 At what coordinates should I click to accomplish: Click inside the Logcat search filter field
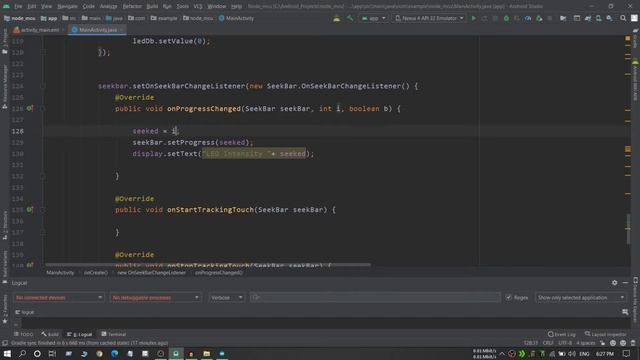(x=375, y=297)
